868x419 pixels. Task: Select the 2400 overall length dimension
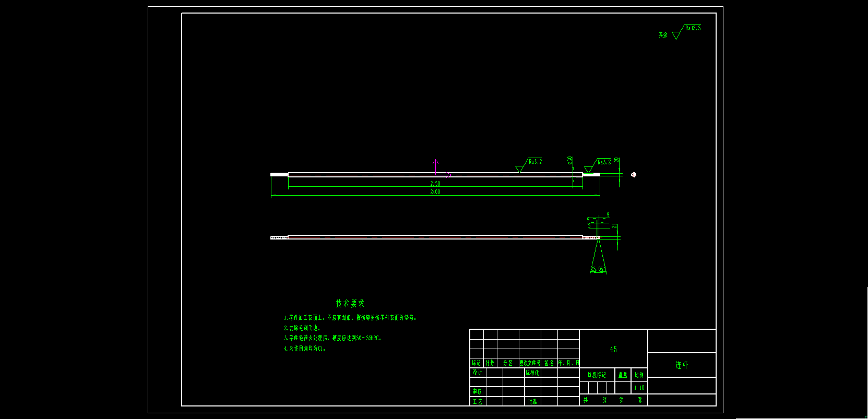tap(435, 192)
